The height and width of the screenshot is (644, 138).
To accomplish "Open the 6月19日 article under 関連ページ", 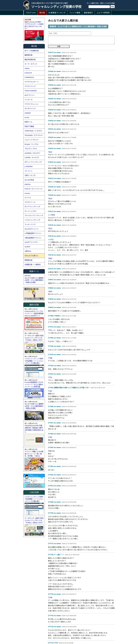I will (34, 280).
